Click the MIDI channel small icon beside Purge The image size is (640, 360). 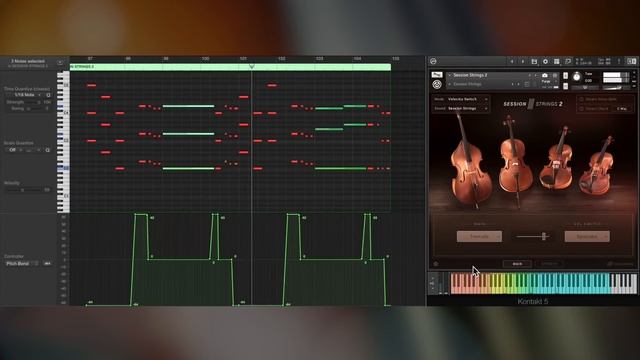tap(527, 84)
